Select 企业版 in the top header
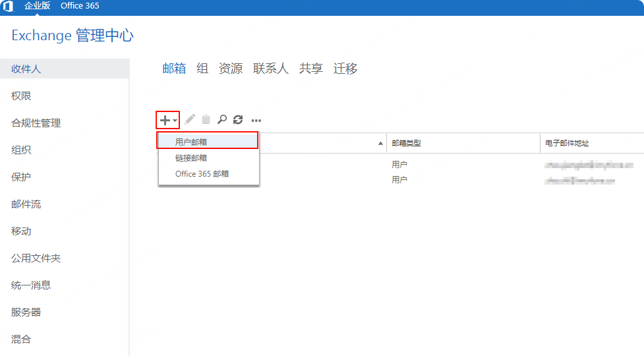The height and width of the screenshot is (356, 644). tap(37, 6)
